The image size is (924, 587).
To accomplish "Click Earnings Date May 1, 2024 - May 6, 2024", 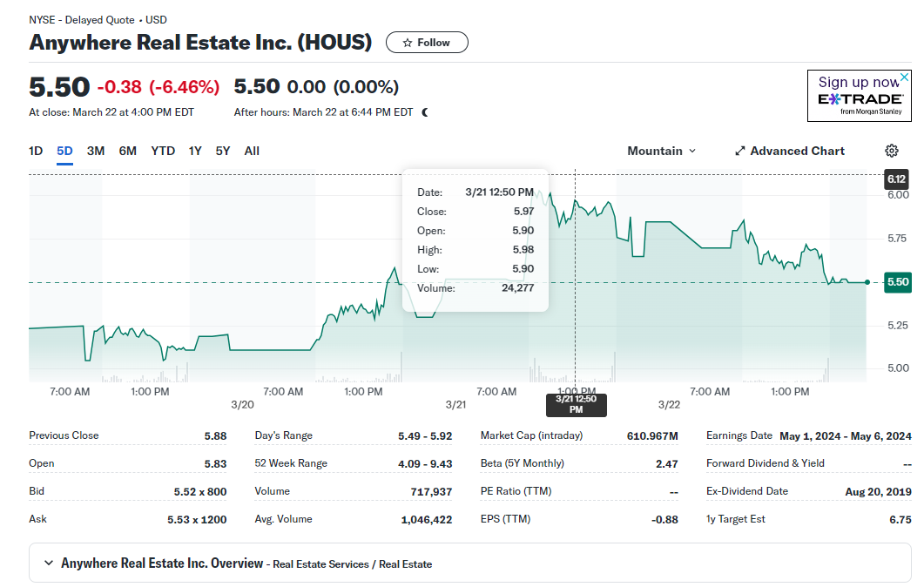I will coord(846,436).
